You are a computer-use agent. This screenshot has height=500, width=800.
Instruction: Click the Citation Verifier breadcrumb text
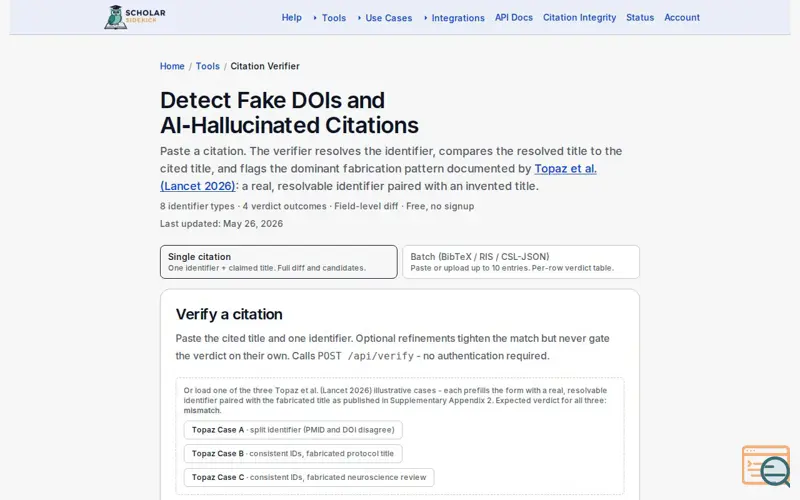(265, 66)
